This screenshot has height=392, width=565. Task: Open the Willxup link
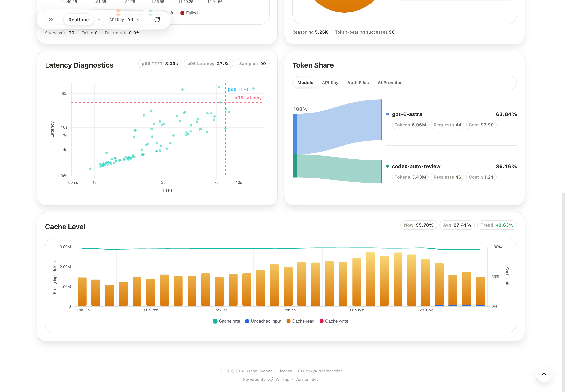coord(282,379)
